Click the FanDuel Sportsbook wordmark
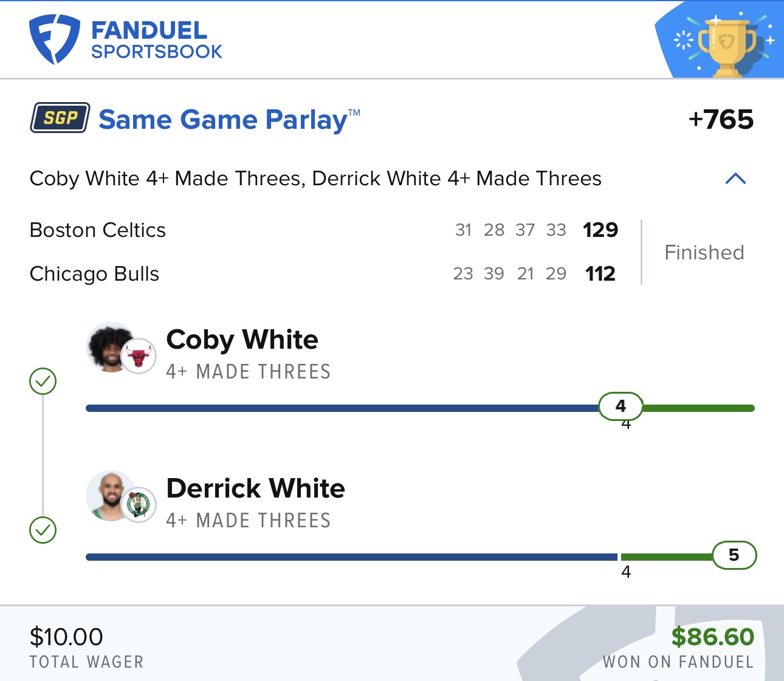Viewport: 784px width, 681px height. coord(156,40)
